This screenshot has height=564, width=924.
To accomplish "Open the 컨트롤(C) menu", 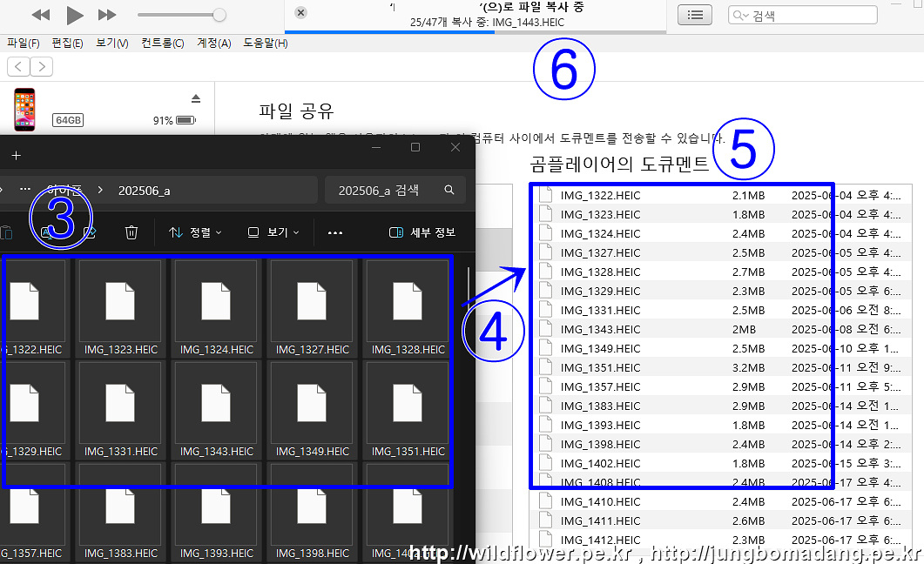I will [163, 43].
